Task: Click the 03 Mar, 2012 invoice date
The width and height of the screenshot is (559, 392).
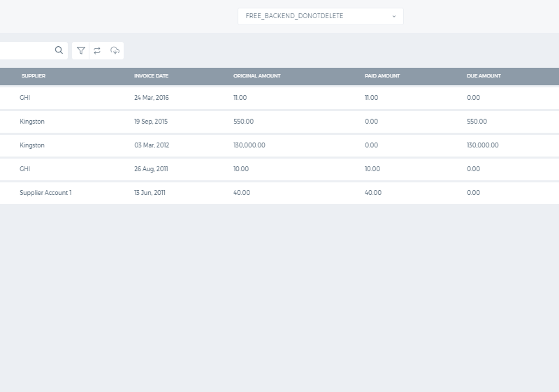Action: coord(152,145)
